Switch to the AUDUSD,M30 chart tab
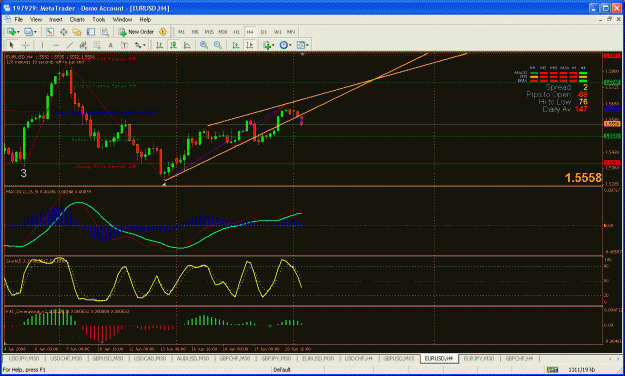625x376 pixels. (x=193, y=358)
